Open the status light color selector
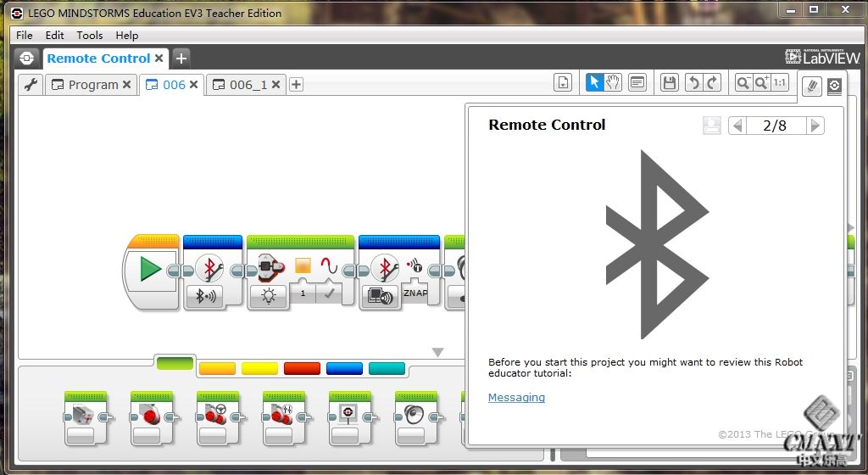 tap(303, 266)
